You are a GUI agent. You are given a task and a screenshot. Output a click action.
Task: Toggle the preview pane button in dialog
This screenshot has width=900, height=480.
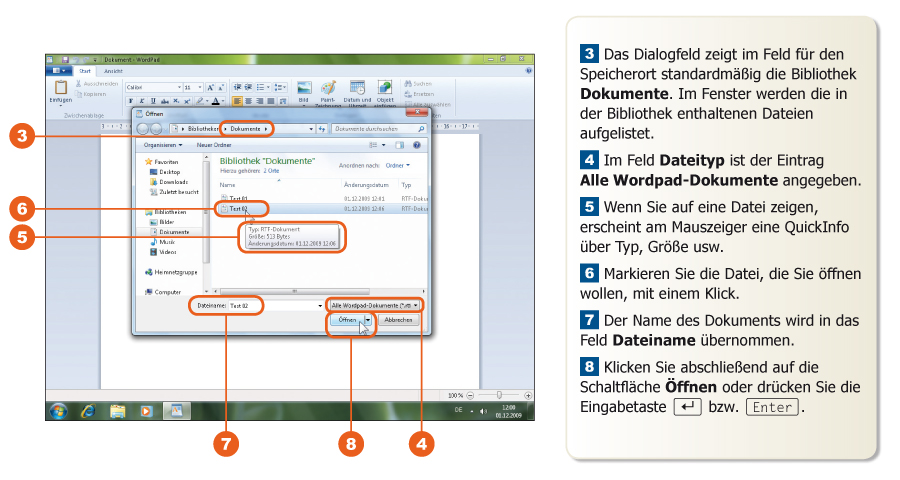[x=401, y=145]
